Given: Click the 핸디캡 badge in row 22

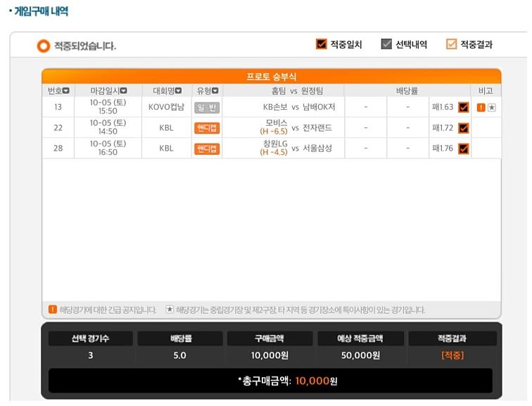Looking at the screenshot, I should tap(207, 128).
